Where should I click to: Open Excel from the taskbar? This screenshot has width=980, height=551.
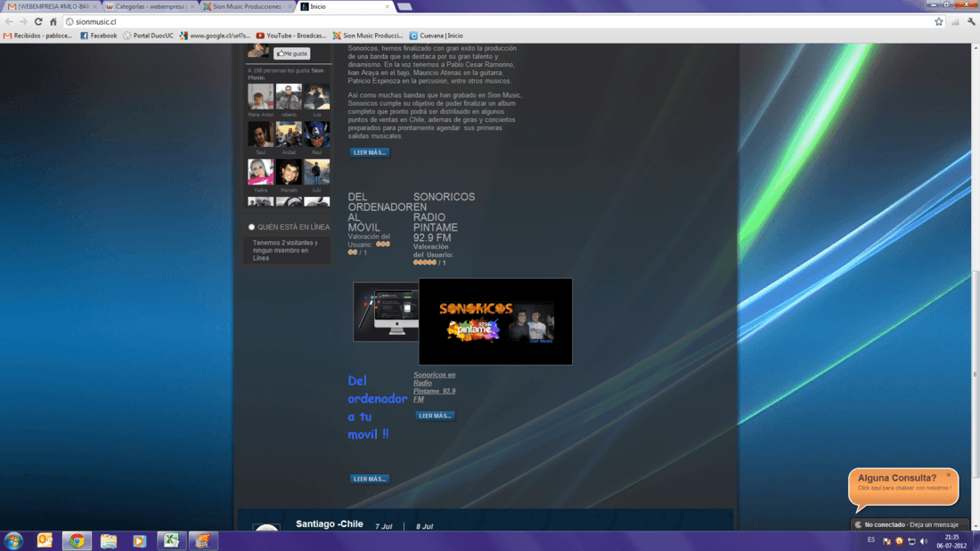tap(171, 540)
